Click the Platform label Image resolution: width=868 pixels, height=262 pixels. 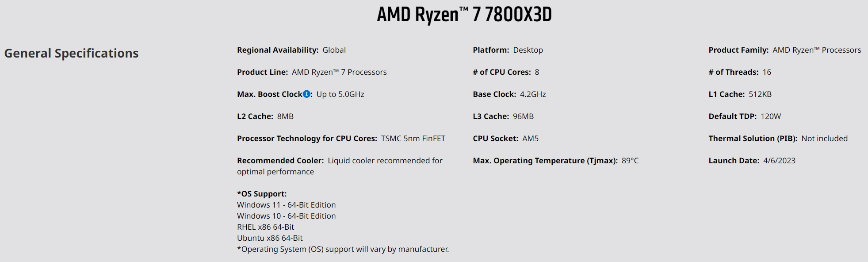pos(491,50)
